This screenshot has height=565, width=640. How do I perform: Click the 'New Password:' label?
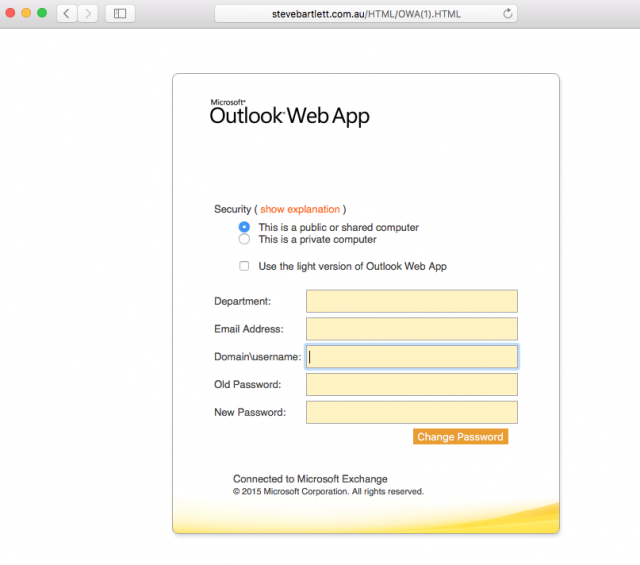coord(250,412)
